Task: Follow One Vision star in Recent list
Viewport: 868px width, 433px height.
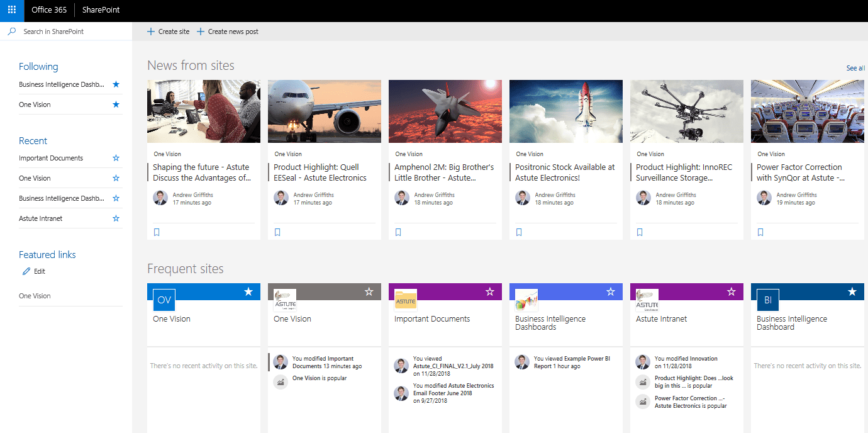Action: coord(116,178)
